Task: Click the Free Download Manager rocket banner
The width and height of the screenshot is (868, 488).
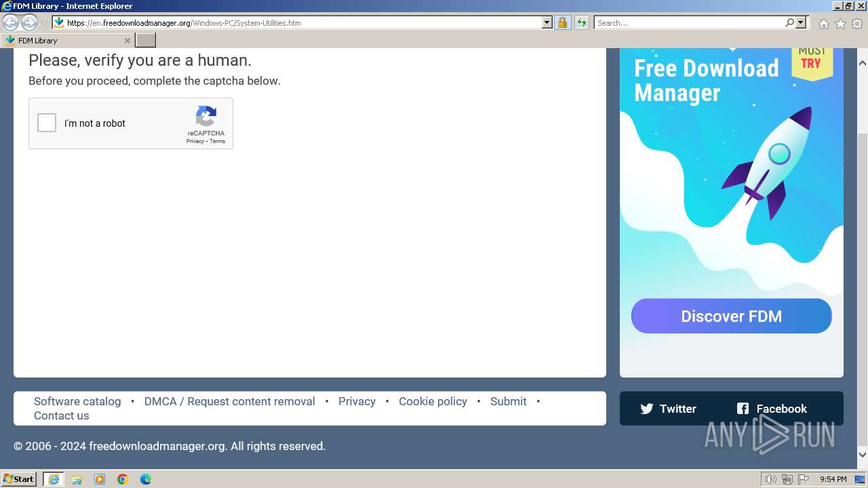Action: 732,212
